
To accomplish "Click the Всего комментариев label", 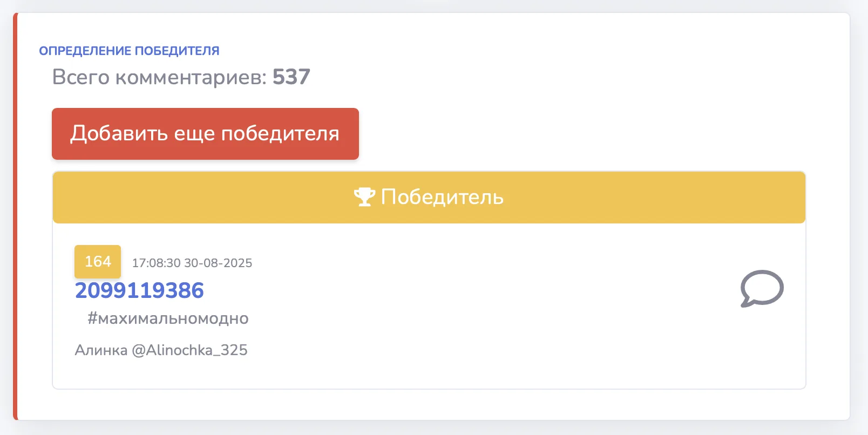I will point(159,77).
